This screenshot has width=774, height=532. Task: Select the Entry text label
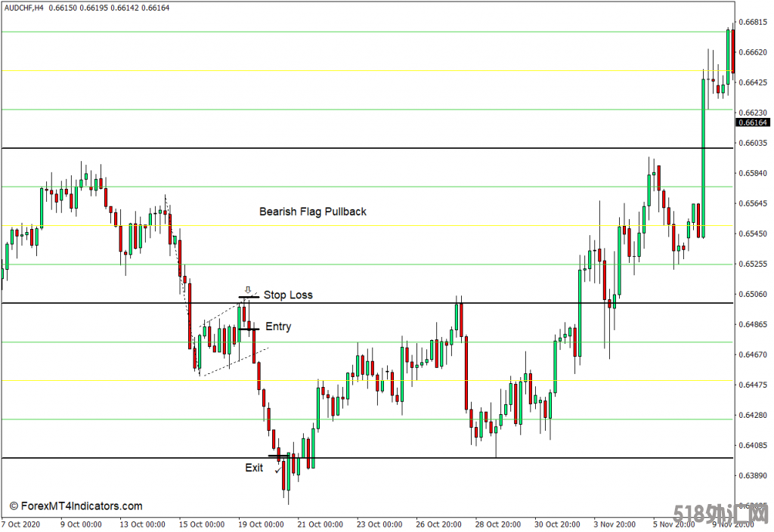click(278, 326)
